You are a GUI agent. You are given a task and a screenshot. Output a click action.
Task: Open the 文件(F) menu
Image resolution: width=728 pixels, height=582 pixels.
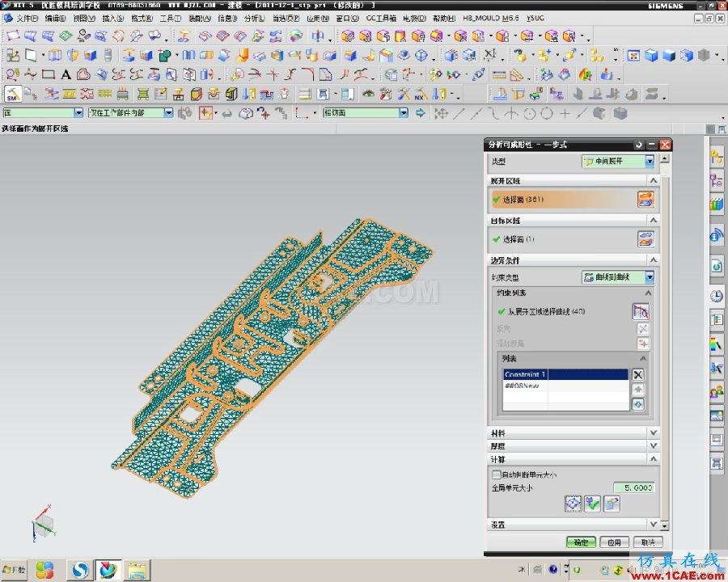tap(27, 18)
